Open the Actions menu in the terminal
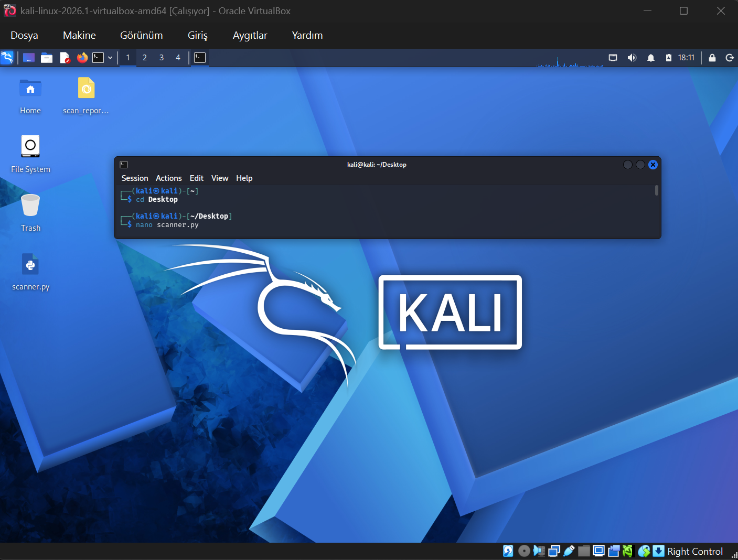Image resolution: width=738 pixels, height=560 pixels. pyautogui.click(x=169, y=178)
